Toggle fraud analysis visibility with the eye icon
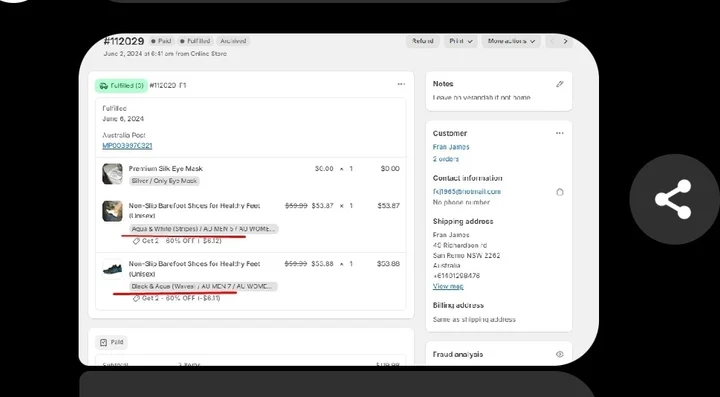The width and height of the screenshot is (720, 397). pos(559,354)
